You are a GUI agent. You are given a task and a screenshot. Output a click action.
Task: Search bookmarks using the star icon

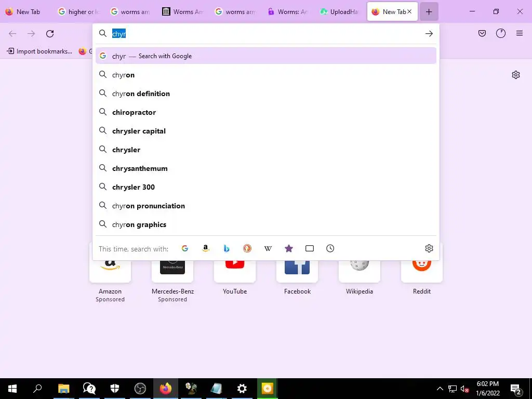(x=289, y=248)
